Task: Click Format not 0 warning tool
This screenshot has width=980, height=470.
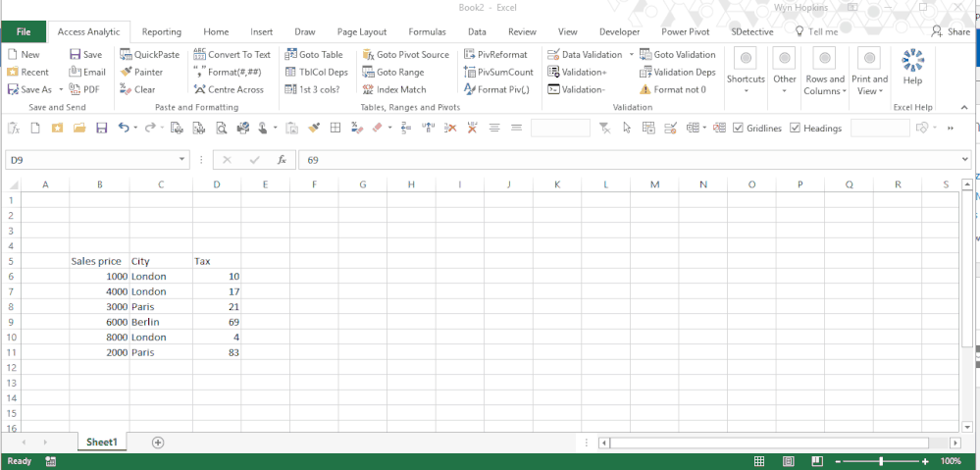Action: 673,89
